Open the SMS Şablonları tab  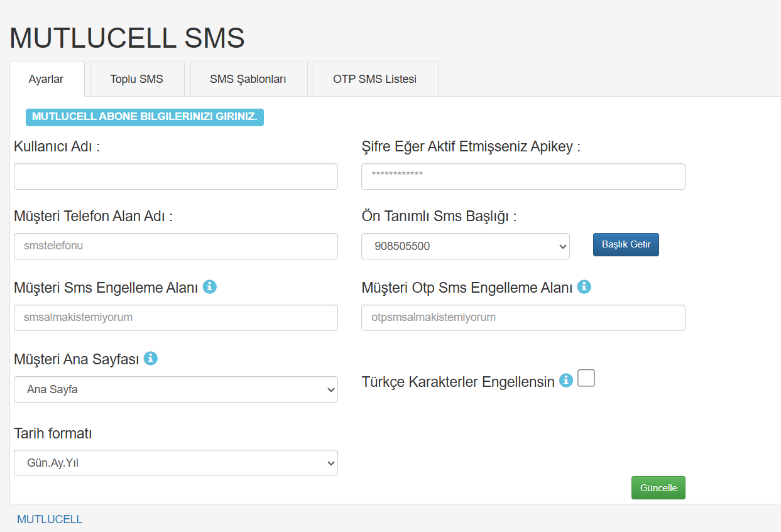[x=249, y=79]
